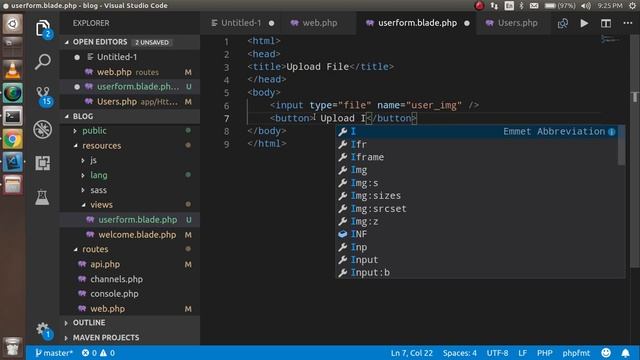Open system menu gear in top panel
The width and height of the screenshot is (640, 360).
(632, 6)
